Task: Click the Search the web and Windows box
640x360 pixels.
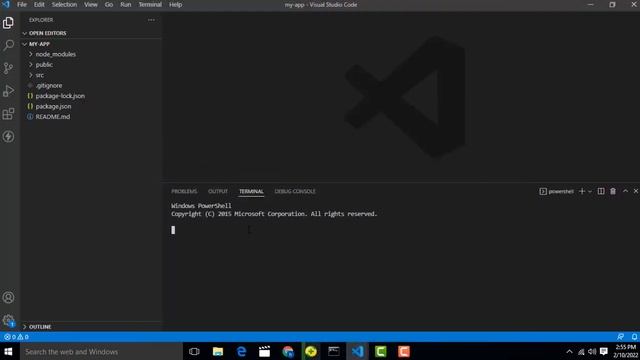Action: (x=101, y=351)
